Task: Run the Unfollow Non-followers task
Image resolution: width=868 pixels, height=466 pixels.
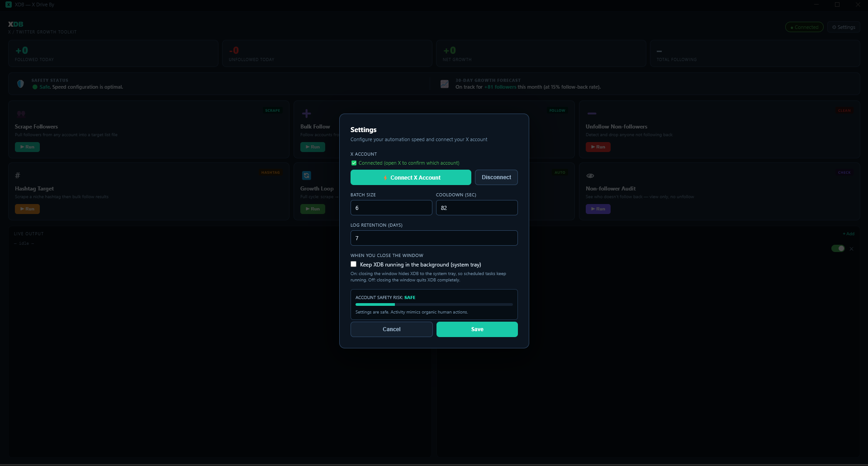Action: (598, 147)
